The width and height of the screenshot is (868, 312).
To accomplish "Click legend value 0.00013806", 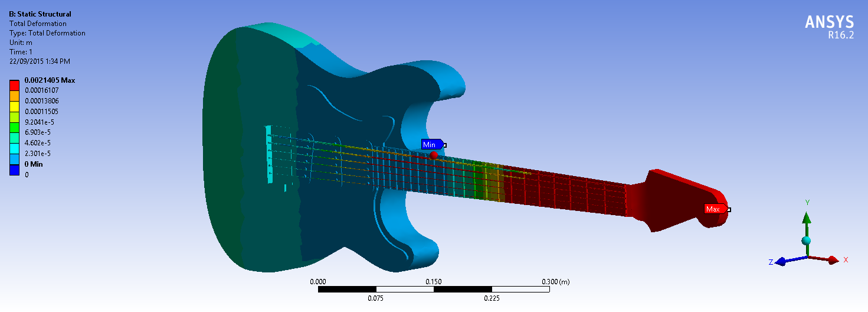I will click(41, 101).
